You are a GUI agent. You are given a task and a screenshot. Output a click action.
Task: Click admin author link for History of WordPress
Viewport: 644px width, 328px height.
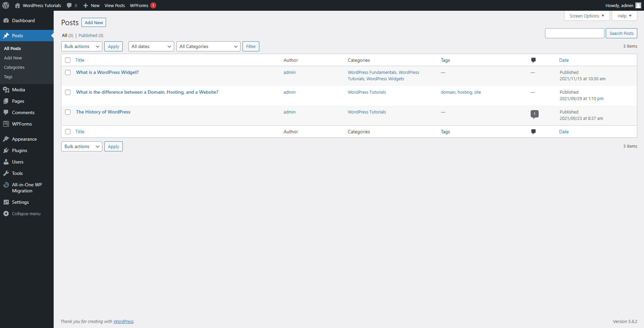pos(289,112)
